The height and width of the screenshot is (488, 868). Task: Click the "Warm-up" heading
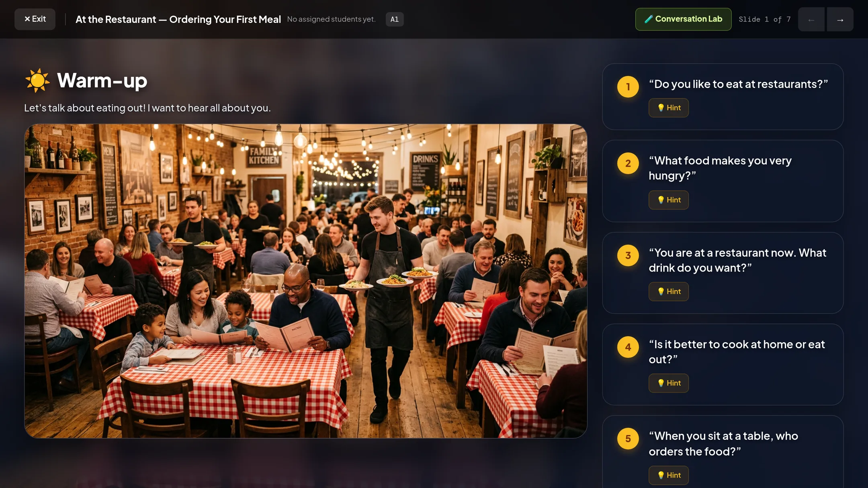coord(102,80)
